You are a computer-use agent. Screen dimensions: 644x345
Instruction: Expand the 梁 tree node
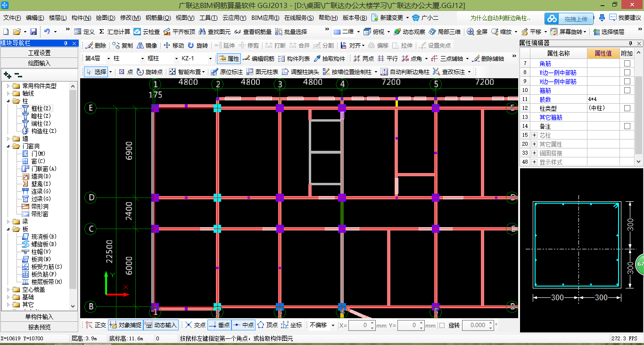tap(8, 222)
